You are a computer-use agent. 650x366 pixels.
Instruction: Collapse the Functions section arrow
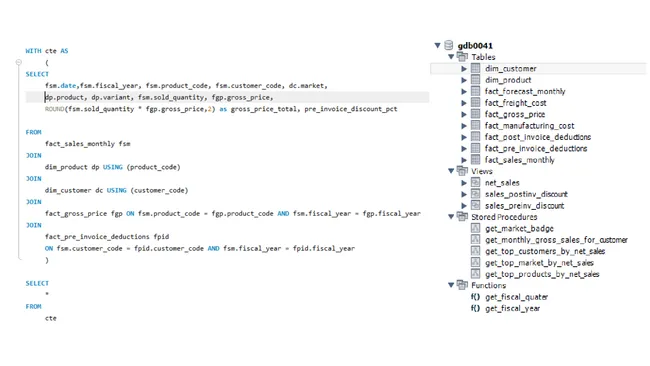coord(451,285)
